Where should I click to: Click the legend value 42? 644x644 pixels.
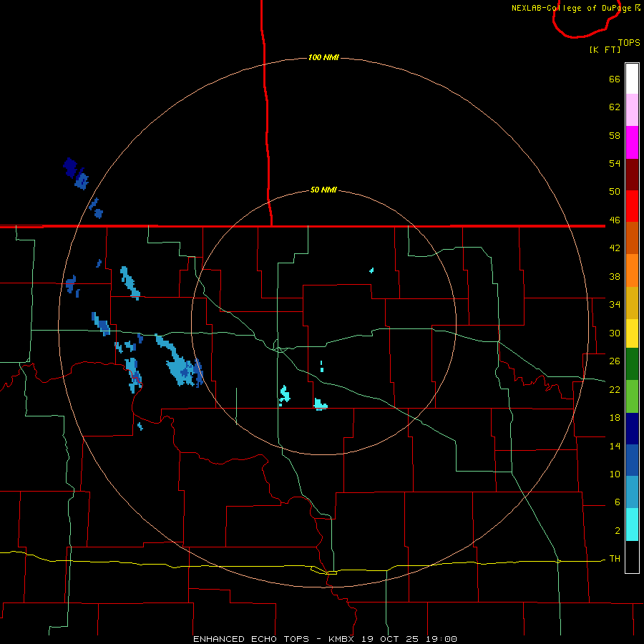[x=615, y=248]
